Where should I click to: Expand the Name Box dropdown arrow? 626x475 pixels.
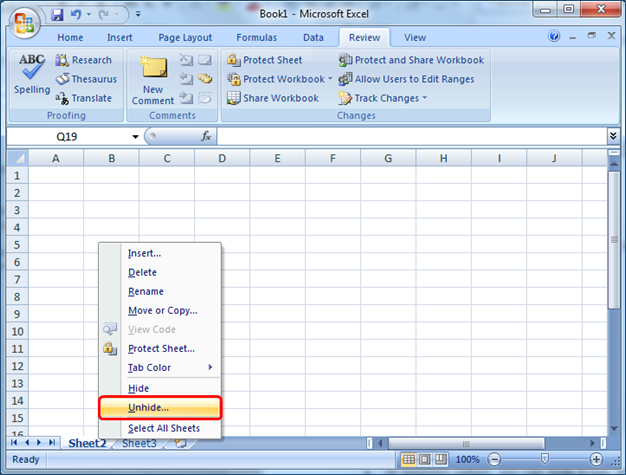click(136, 137)
